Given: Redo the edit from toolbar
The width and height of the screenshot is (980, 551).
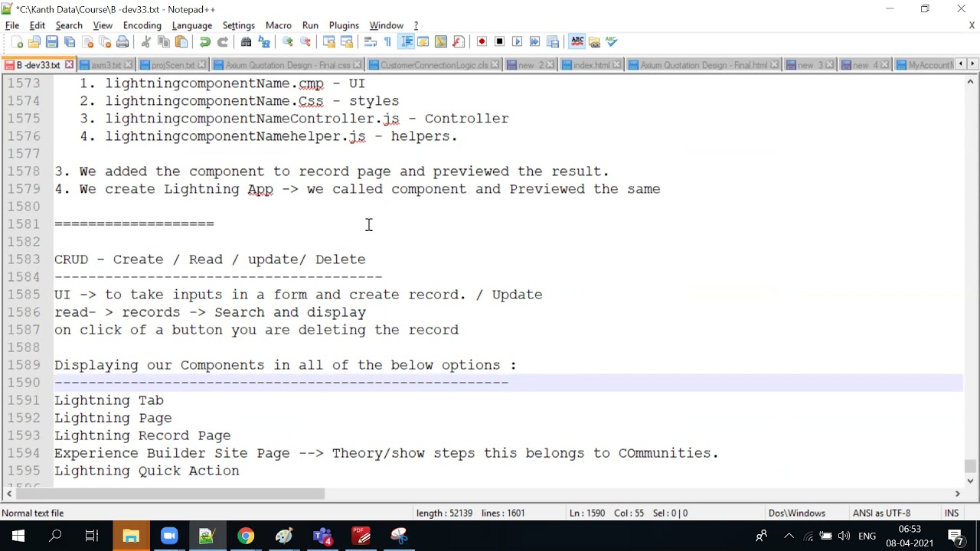Looking at the screenshot, I should [222, 41].
